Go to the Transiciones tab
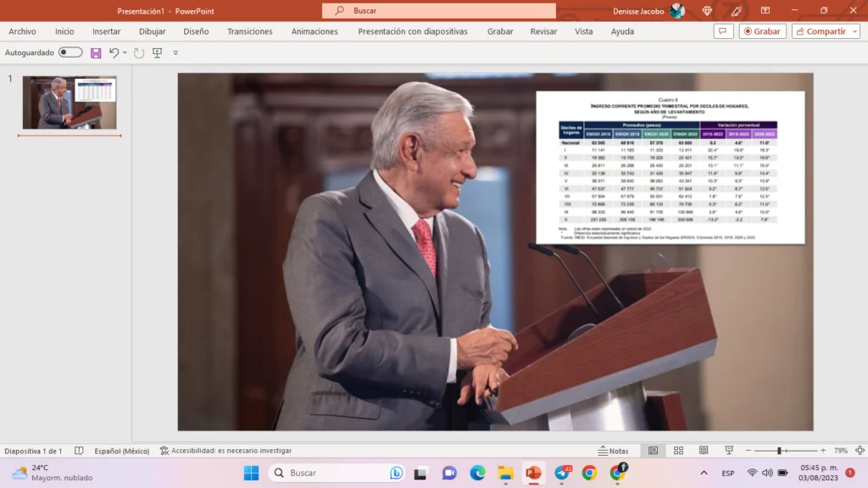 [250, 31]
